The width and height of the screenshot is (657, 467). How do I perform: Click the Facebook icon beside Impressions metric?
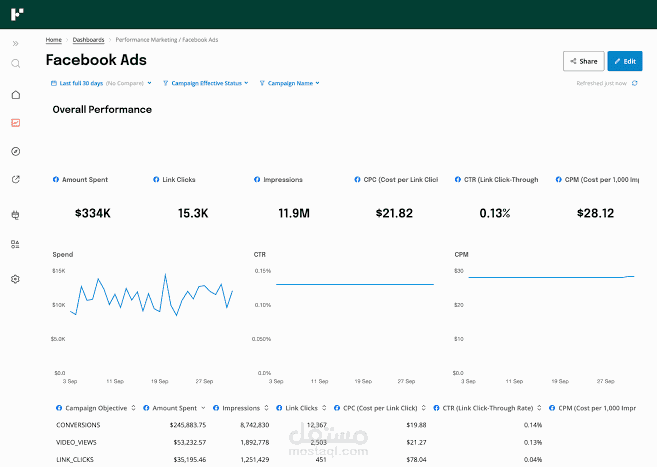pos(257,179)
